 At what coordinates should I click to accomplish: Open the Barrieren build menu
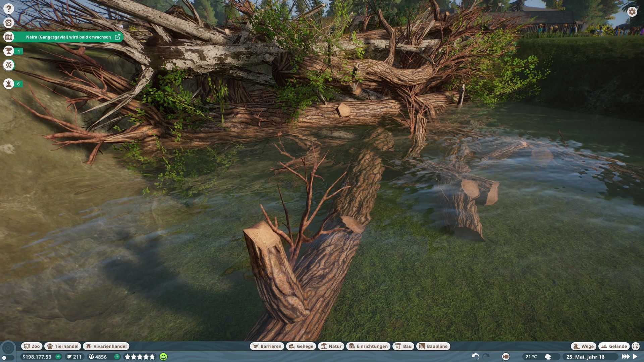(x=267, y=346)
